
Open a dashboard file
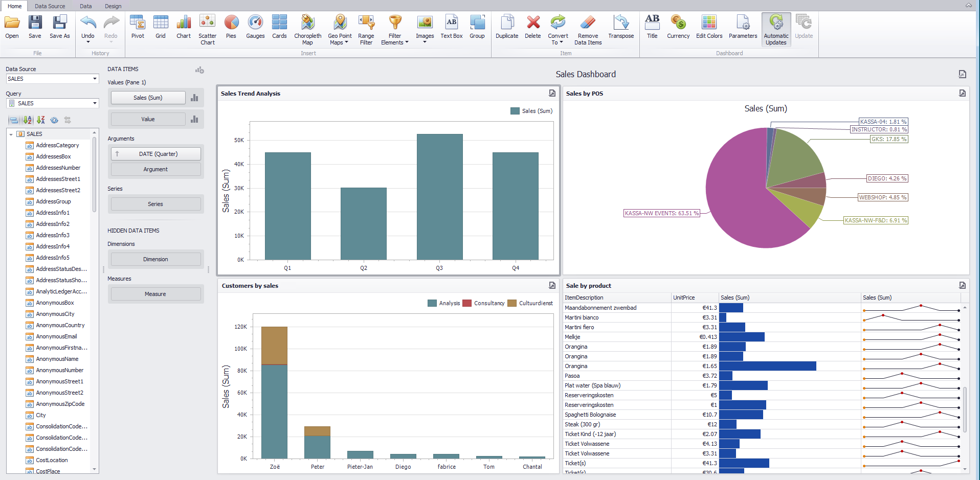pos(12,27)
